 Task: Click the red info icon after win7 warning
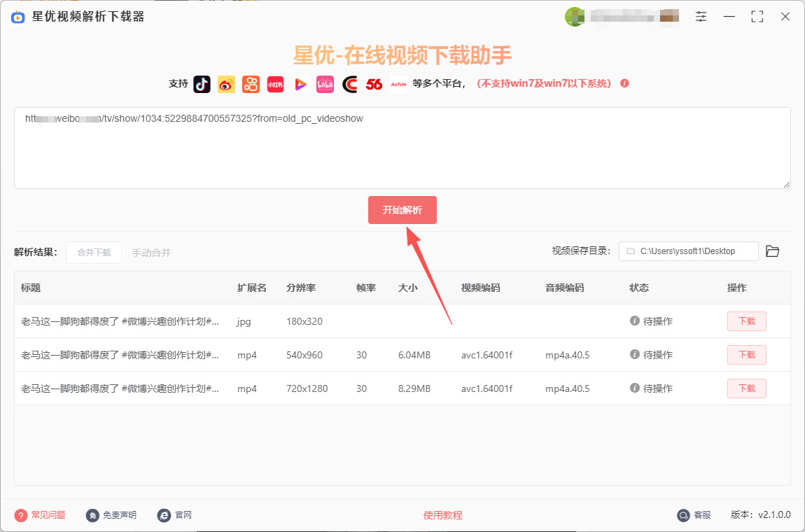click(x=624, y=83)
